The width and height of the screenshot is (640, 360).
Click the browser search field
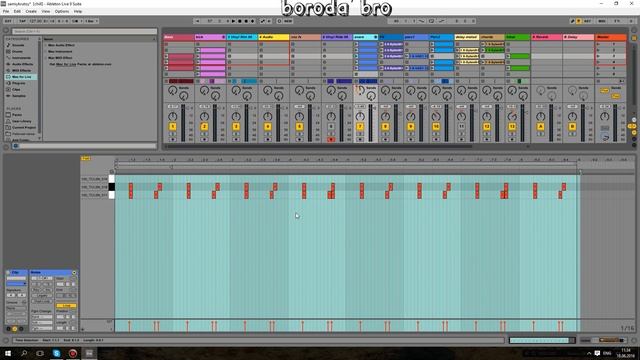pos(84,31)
